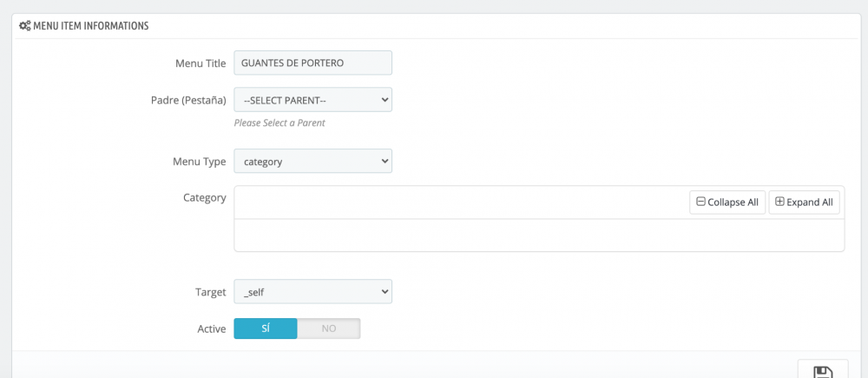Screen dimensions: 868x378
Task: Open the Menu Type dropdown
Action: click(312, 161)
